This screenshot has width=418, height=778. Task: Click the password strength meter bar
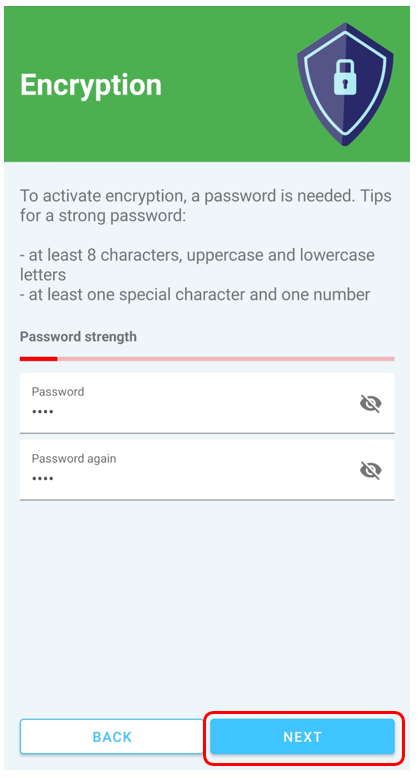[207, 359]
